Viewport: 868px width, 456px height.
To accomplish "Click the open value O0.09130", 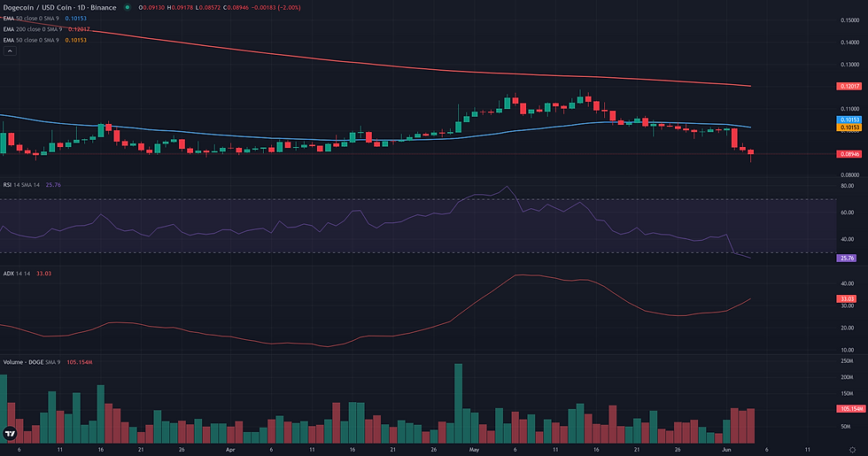I will [151, 8].
